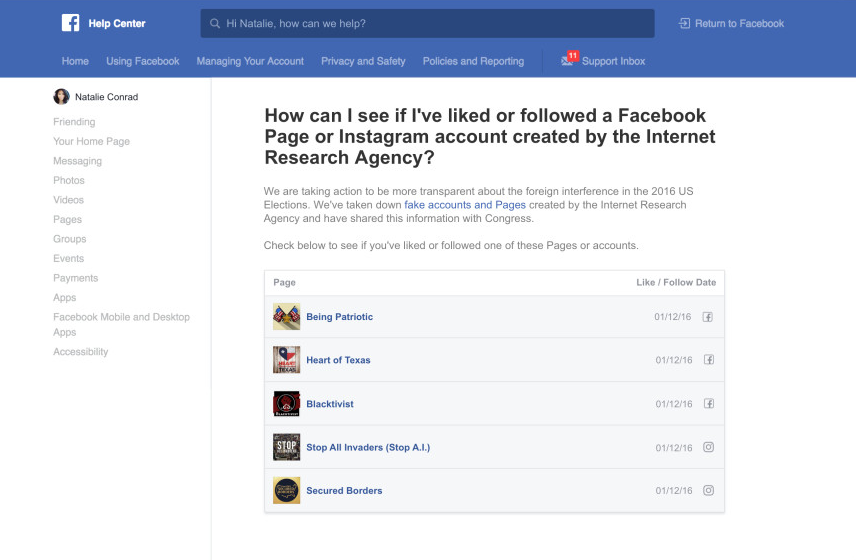This screenshot has height=560, width=856.
Task: Click the Facebook icon in Blacktivist row
Action: (x=708, y=404)
